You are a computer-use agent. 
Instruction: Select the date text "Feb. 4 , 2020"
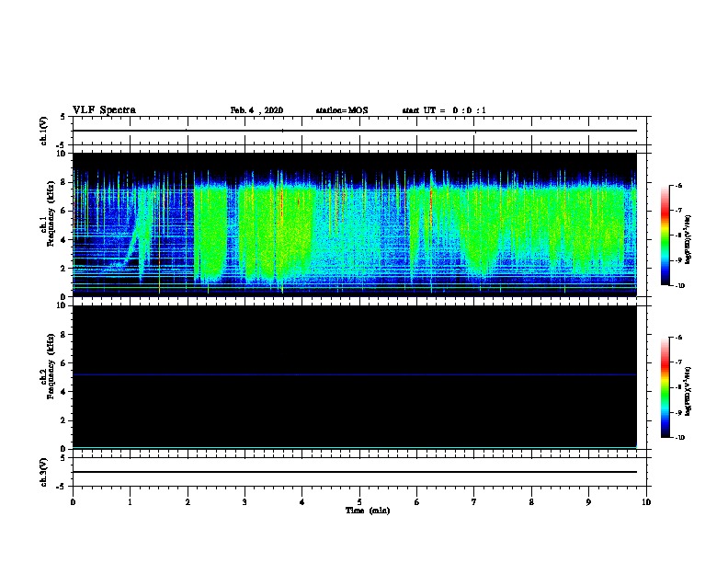click(x=256, y=110)
